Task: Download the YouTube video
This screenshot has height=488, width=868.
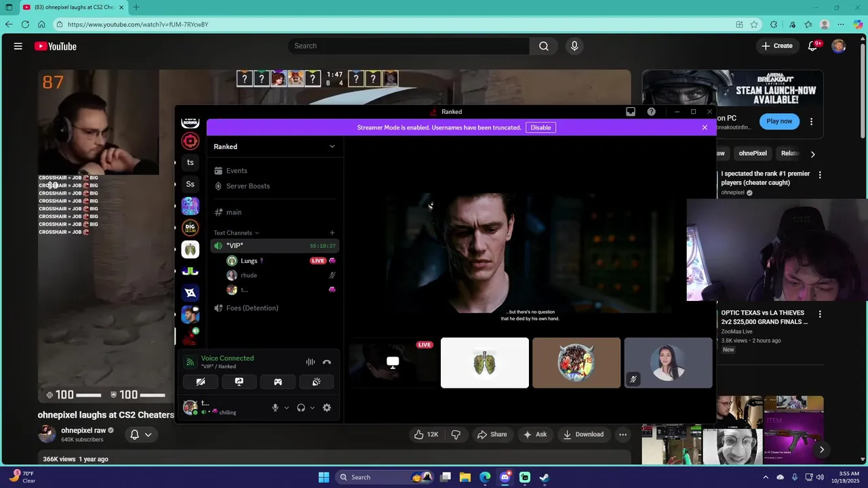Action: click(583, 434)
